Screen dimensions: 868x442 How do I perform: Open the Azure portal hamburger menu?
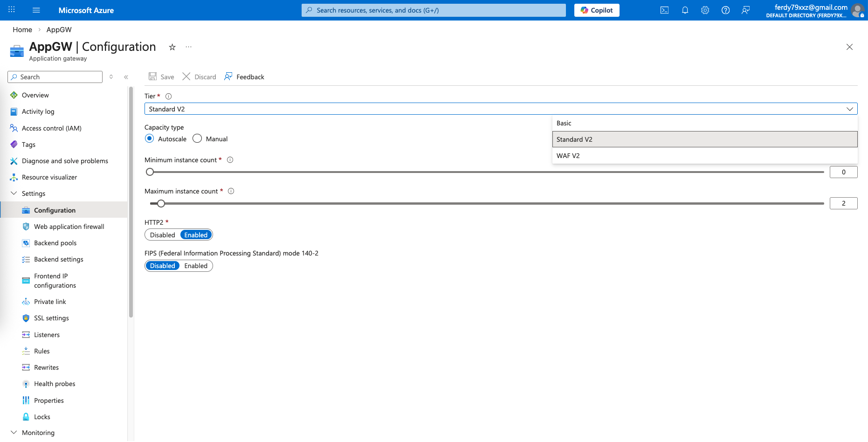(x=36, y=10)
